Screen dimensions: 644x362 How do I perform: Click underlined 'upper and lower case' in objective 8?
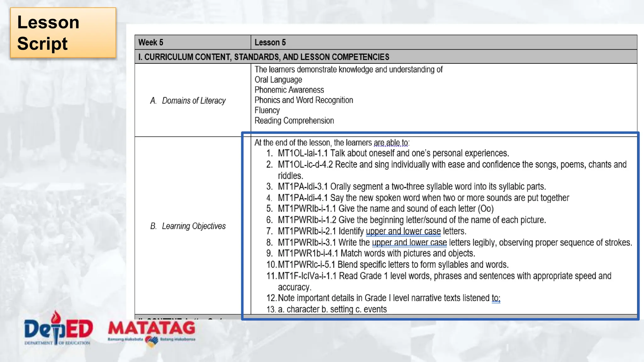[x=409, y=243]
